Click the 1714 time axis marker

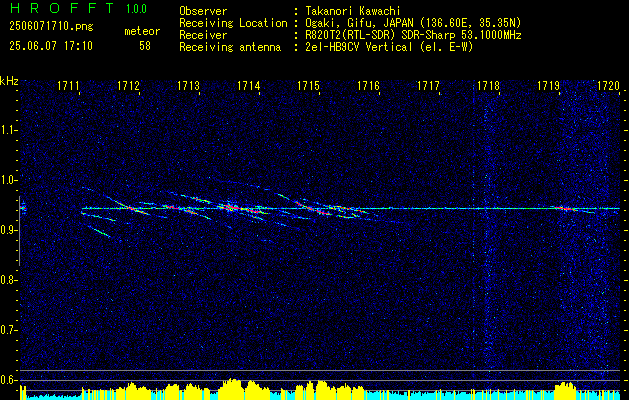[249, 85]
